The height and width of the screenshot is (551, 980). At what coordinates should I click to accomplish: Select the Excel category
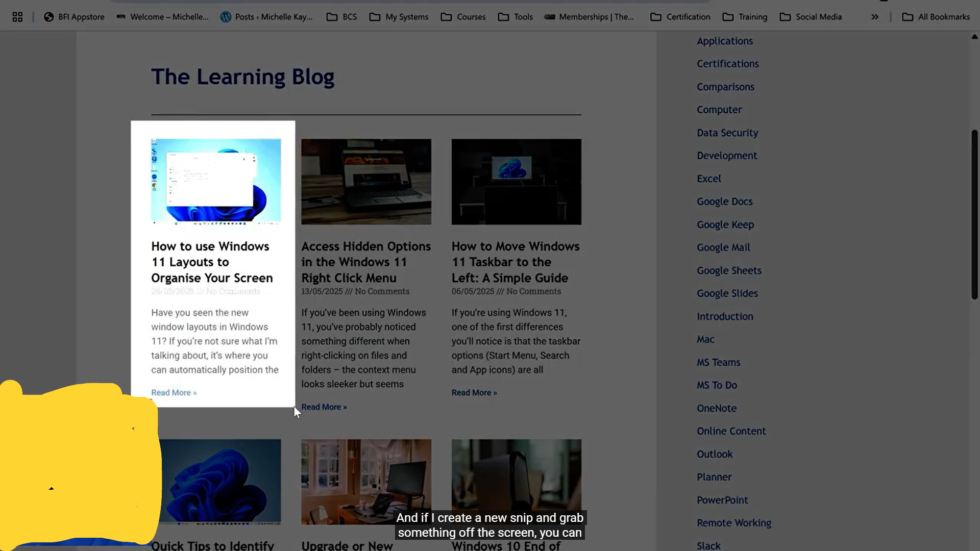[x=709, y=179]
